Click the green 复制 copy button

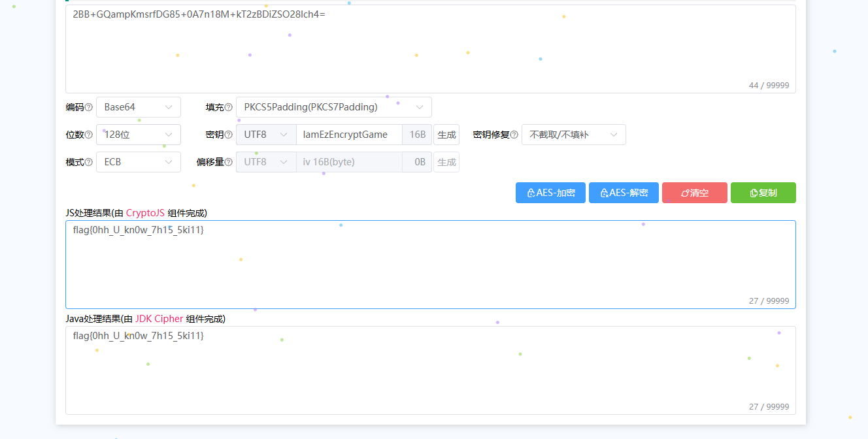tap(763, 193)
